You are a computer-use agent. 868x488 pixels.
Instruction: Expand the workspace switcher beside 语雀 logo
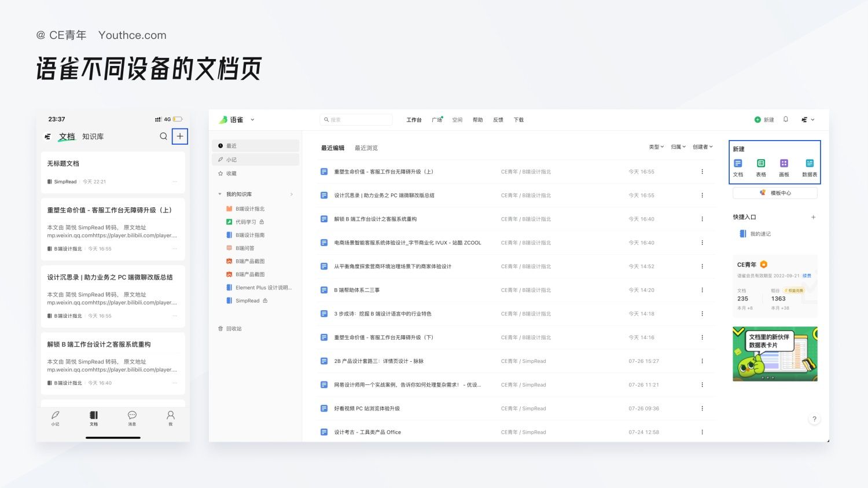[x=252, y=120]
